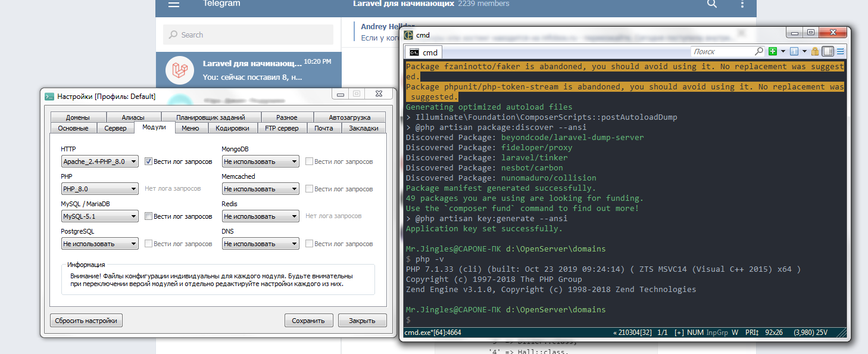Open the MySQL / MariaDB dropdown
This screenshot has height=354, width=868.
point(100,216)
